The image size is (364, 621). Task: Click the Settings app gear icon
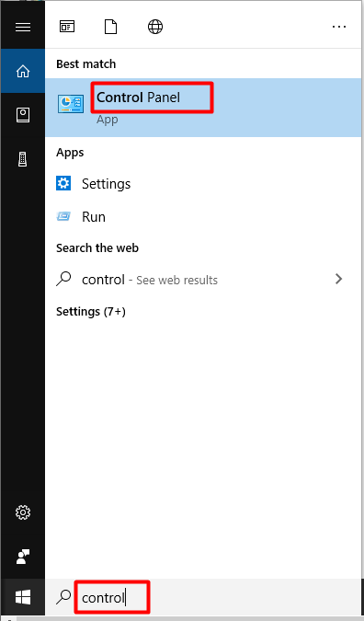(63, 183)
